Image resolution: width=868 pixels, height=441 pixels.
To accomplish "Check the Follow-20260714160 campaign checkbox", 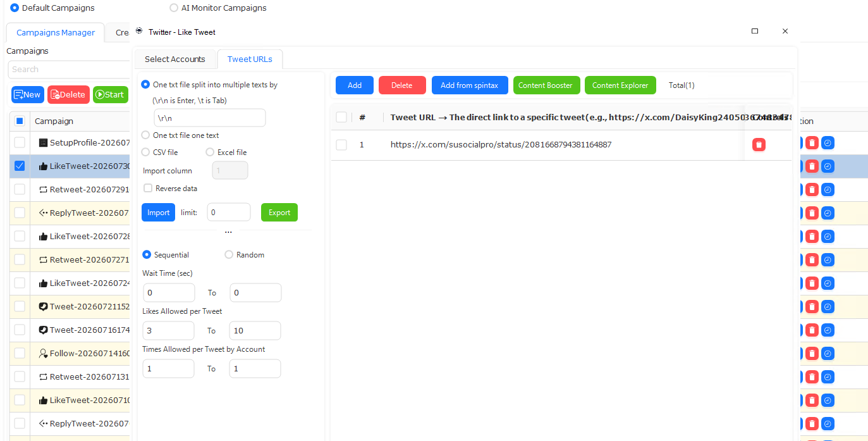I will 20,353.
